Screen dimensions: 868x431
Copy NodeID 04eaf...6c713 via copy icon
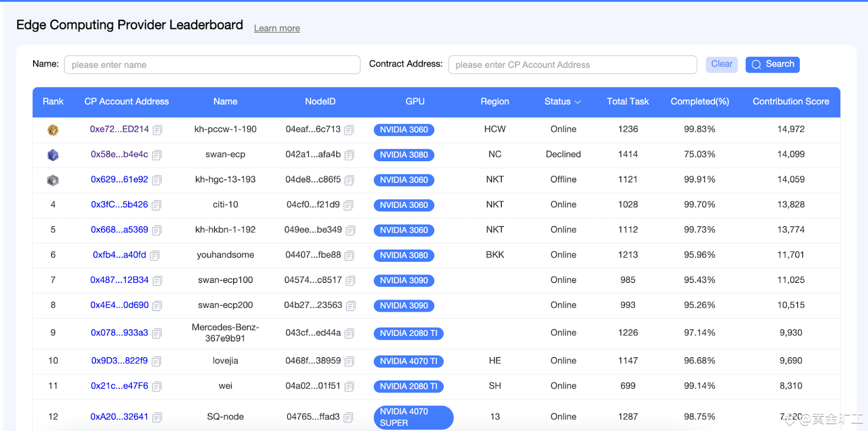(x=349, y=130)
